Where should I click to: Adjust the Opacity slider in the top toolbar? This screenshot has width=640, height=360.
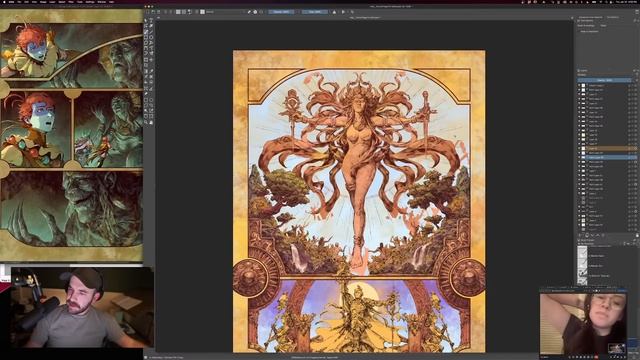pyautogui.click(x=281, y=12)
